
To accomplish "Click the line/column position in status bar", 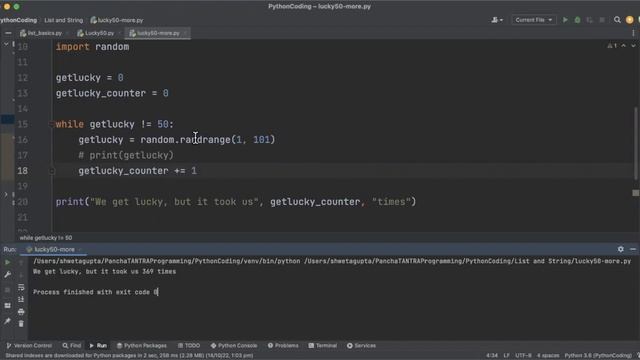I will tap(492, 356).
